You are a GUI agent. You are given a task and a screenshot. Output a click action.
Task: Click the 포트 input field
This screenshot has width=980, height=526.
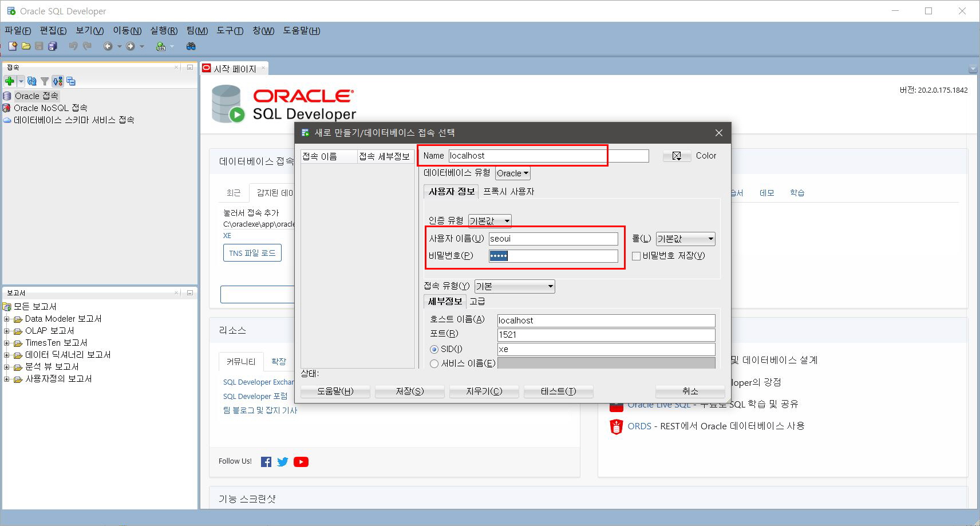pyautogui.click(x=606, y=335)
